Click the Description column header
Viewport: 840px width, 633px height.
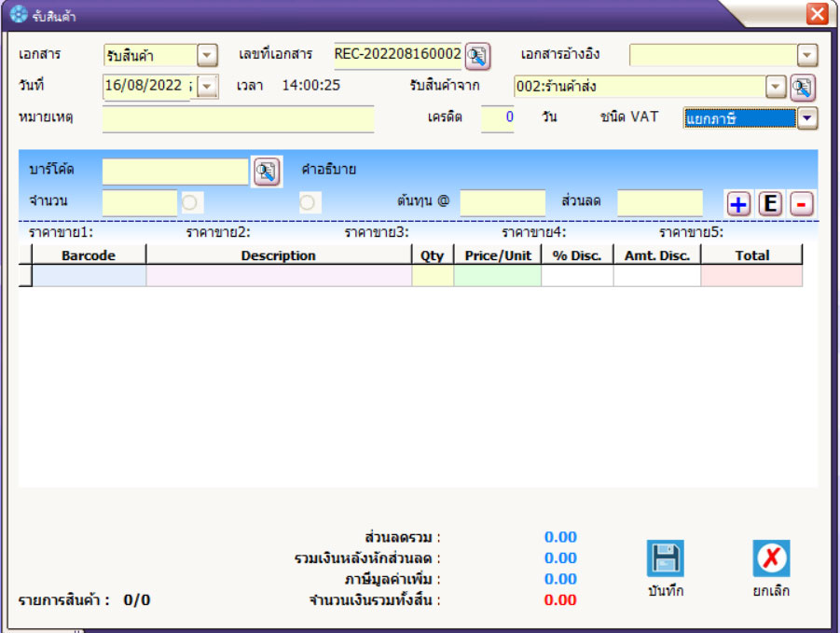[278, 255]
